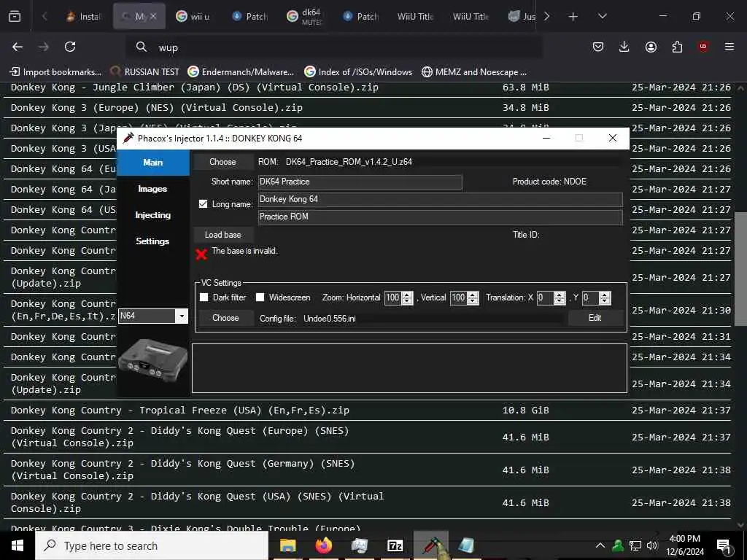Open Firefox account icon

(x=651, y=47)
